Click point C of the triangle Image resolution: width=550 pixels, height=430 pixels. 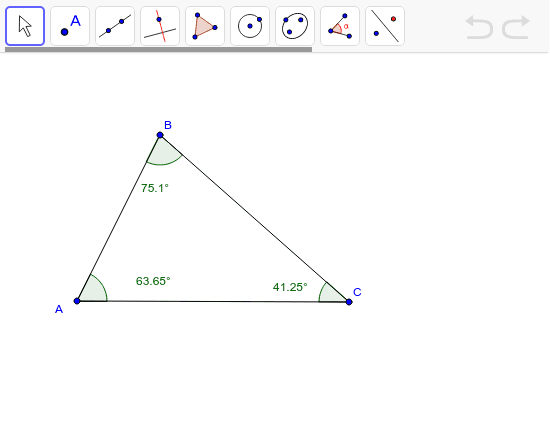[349, 302]
